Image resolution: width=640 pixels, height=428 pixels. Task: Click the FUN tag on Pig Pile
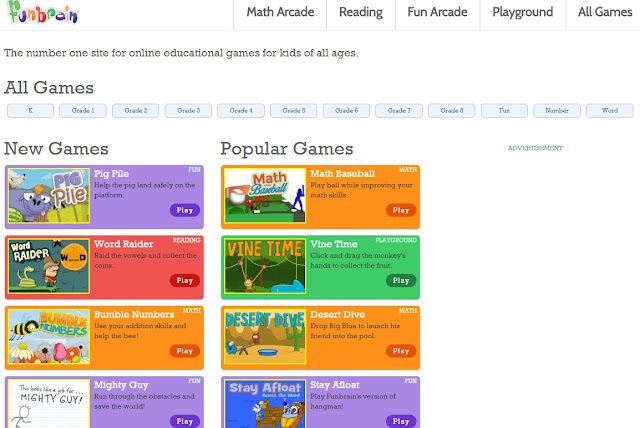tap(194, 170)
